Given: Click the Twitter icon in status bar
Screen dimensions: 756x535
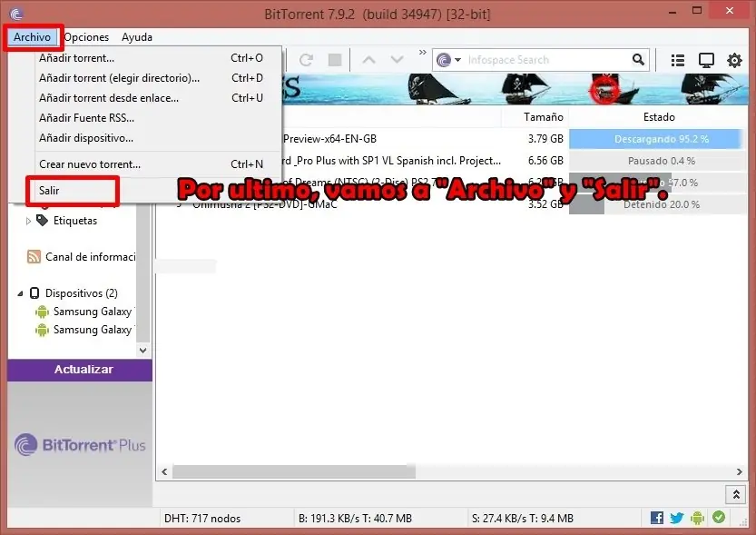Looking at the screenshot, I should pos(677,518).
